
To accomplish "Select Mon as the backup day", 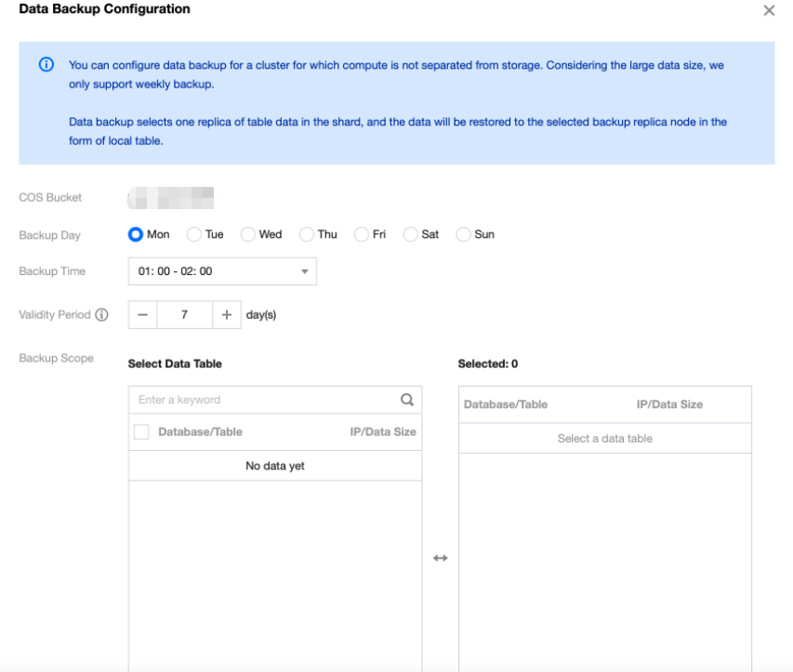I will 136,235.
